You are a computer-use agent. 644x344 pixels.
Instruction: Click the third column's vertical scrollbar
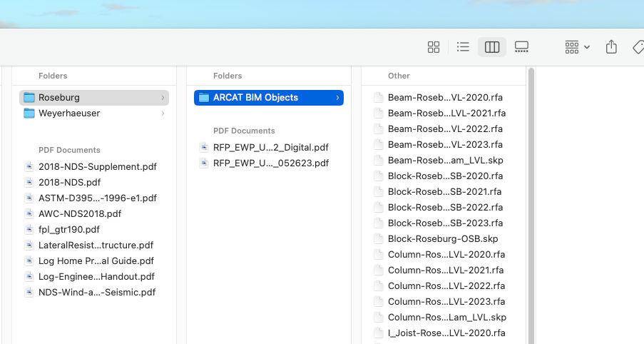tap(531, 206)
